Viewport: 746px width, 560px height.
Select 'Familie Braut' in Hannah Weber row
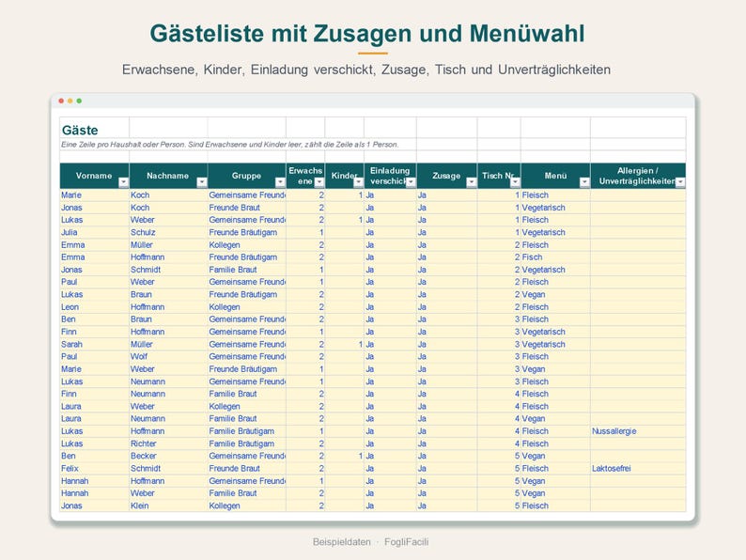(246, 493)
